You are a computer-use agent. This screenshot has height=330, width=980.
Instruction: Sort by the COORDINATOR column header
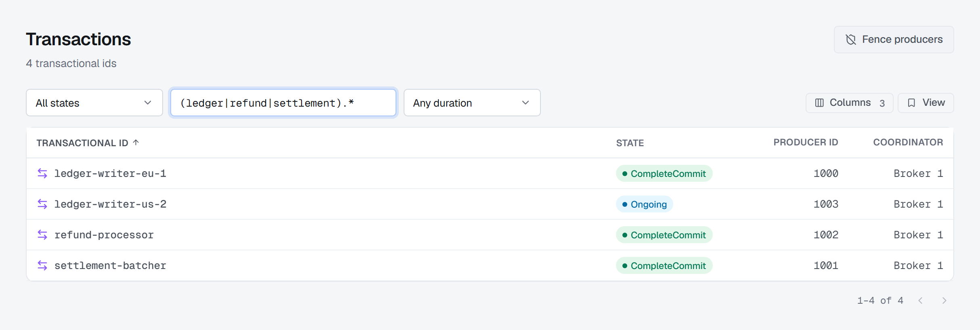click(x=908, y=143)
